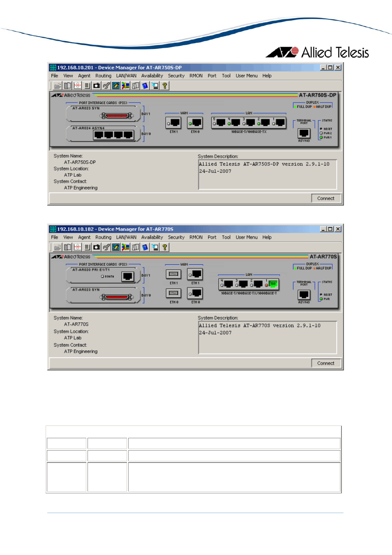Image resolution: width=392 pixels, height=555 pixels.
Task: Open LAN/WAN menu in AT-AR750S-DP window
Action: [126, 76]
